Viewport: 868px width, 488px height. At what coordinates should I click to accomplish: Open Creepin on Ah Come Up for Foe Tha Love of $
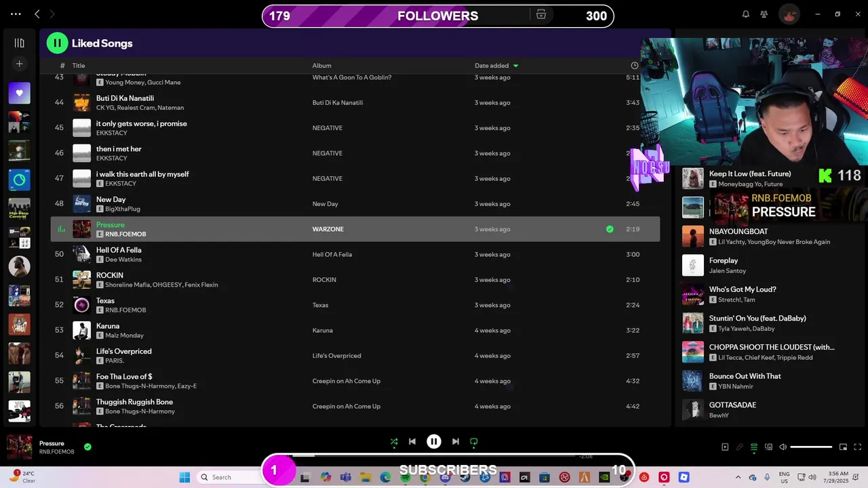coord(346,381)
